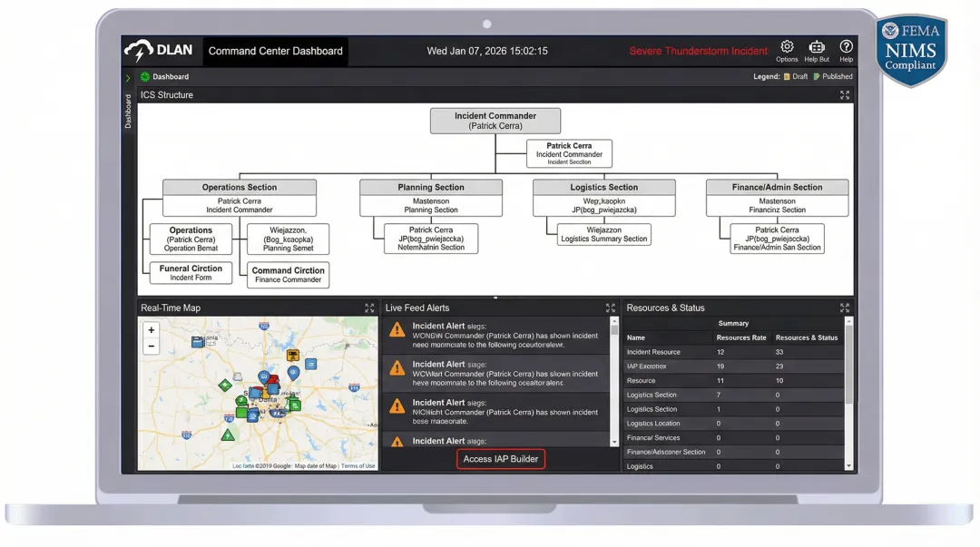This screenshot has width=980, height=547.
Task: Click the Help question mark icon
Action: coord(846,47)
